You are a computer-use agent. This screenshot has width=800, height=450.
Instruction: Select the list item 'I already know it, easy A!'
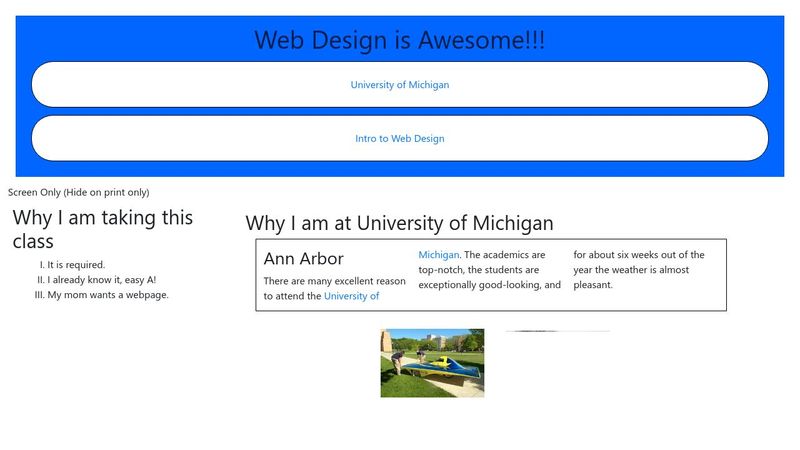tap(101, 280)
